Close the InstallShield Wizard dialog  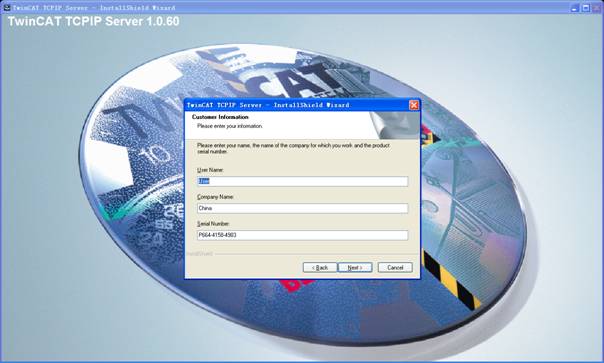414,105
